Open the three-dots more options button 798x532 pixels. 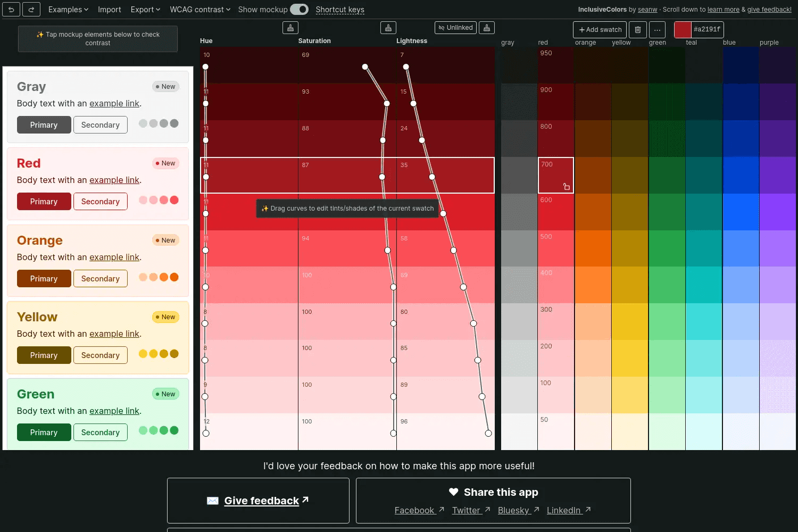tap(657, 30)
